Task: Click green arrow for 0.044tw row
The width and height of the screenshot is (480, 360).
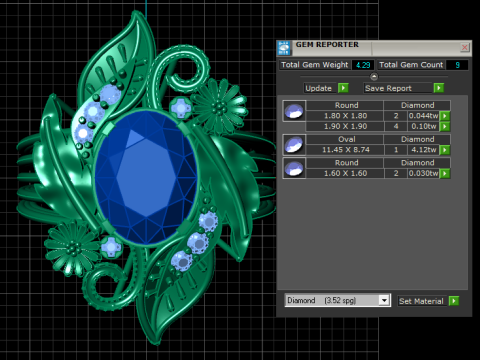Action: coord(445,116)
